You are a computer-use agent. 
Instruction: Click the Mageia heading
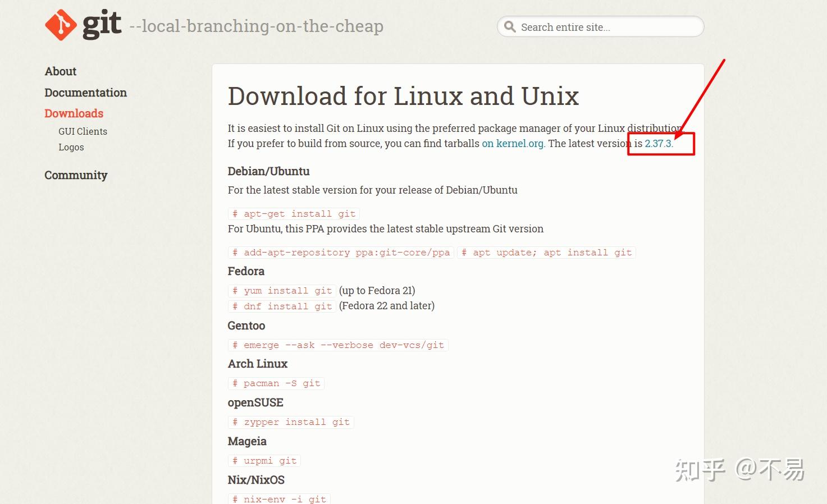click(x=247, y=441)
